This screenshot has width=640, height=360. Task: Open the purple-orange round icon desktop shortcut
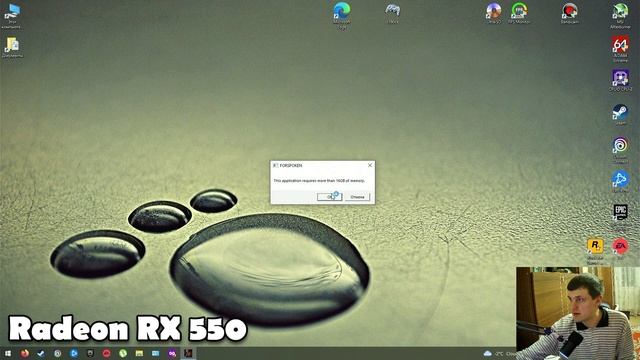(x=493, y=13)
